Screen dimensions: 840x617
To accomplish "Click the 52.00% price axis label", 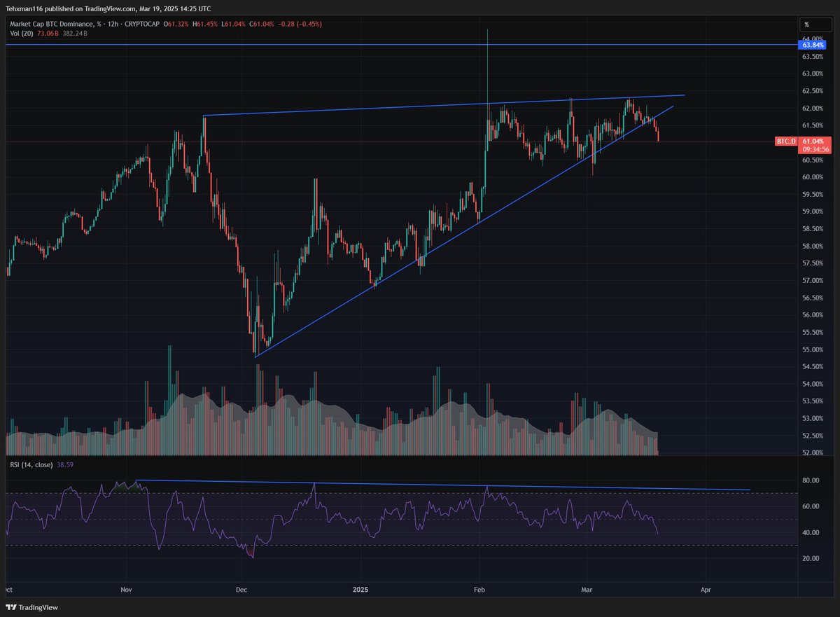I will tap(811, 452).
